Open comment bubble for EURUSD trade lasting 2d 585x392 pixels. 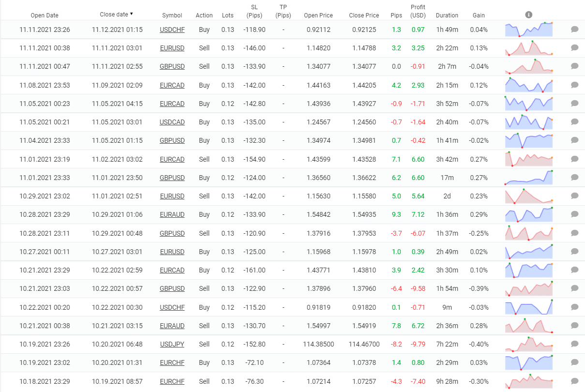(574, 196)
